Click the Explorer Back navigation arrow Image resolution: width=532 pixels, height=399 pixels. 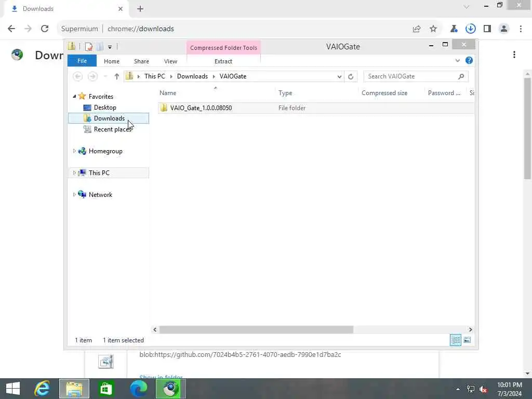(x=78, y=76)
